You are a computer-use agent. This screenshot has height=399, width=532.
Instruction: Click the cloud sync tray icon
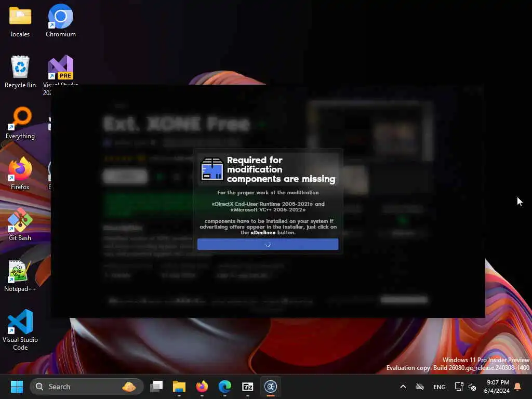[420, 387]
